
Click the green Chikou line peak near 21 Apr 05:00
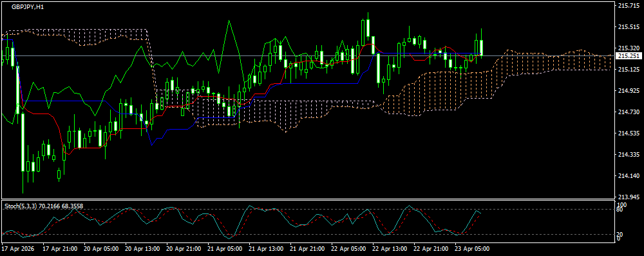(229, 21)
